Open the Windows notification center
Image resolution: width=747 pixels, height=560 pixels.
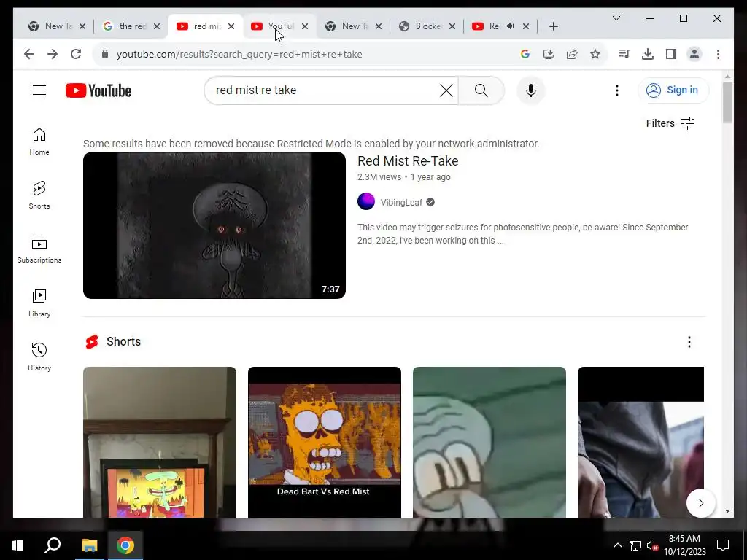point(723,545)
